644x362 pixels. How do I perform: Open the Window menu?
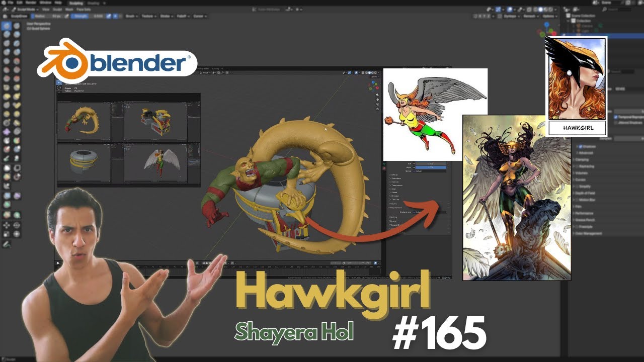coord(45,3)
